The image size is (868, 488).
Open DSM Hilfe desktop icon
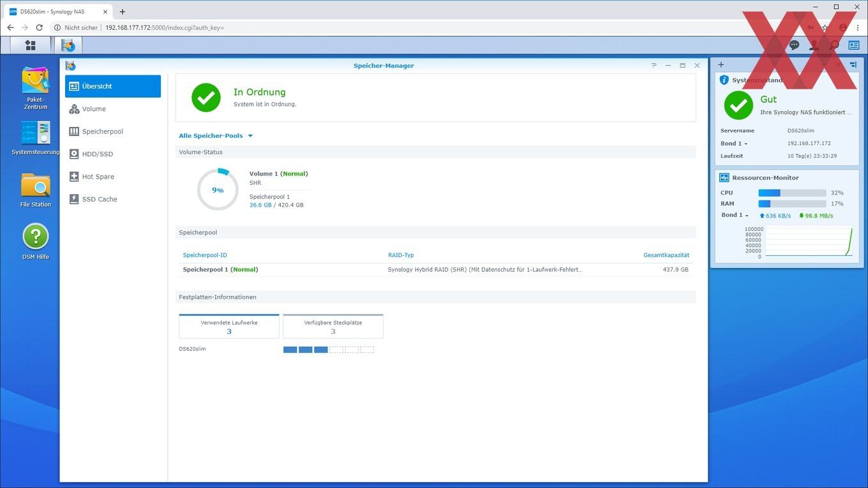pos(36,241)
